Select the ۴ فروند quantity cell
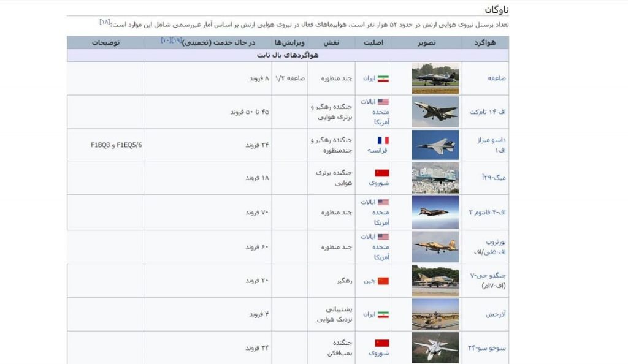The width and height of the screenshot is (628, 364). 209,314
